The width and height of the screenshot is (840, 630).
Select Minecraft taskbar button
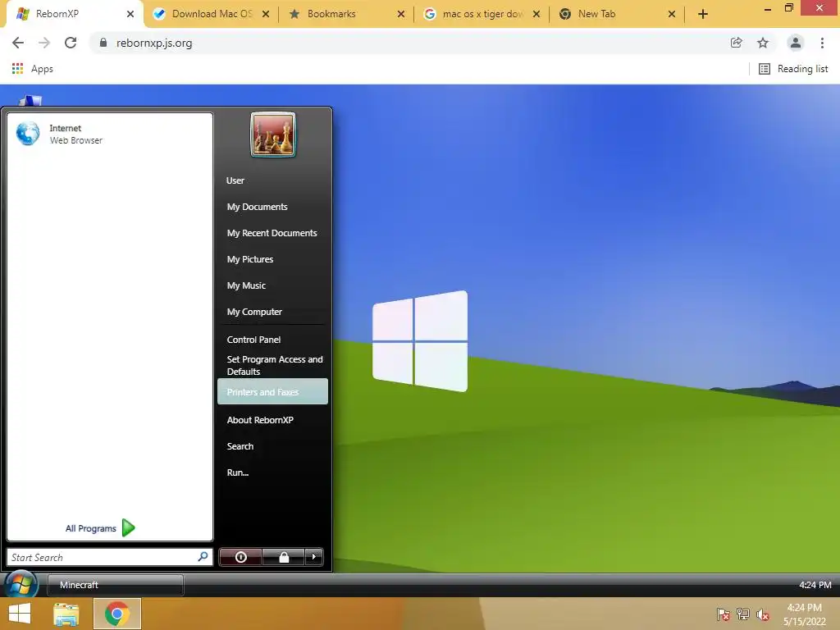[x=115, y=585]
